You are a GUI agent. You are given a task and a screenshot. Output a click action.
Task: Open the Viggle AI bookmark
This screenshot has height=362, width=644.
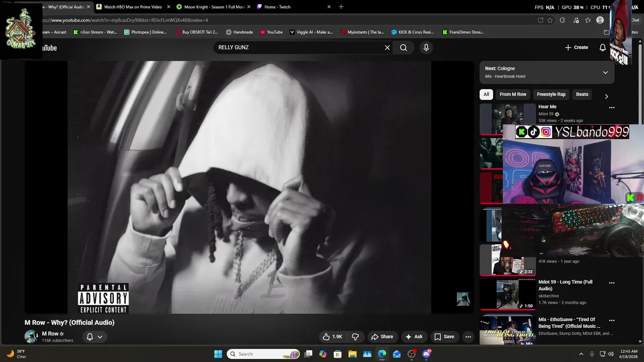(x=310, y=32)
